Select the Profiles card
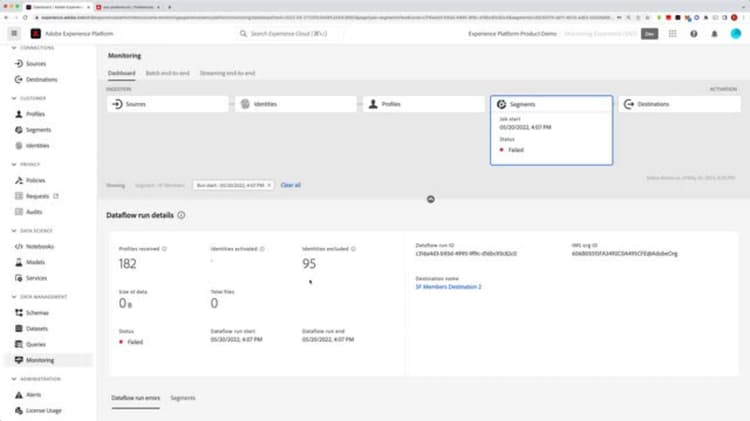 [x=424, y=104]
